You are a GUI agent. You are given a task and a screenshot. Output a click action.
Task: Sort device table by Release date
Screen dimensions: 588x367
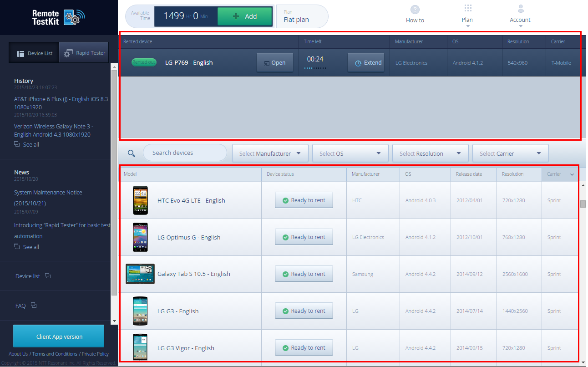point(474,174)
